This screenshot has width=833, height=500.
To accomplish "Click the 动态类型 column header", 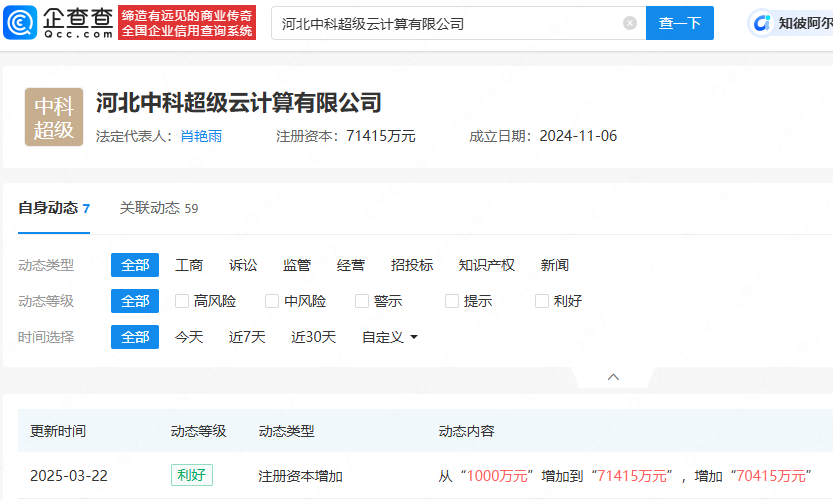I will coord(286,431).
